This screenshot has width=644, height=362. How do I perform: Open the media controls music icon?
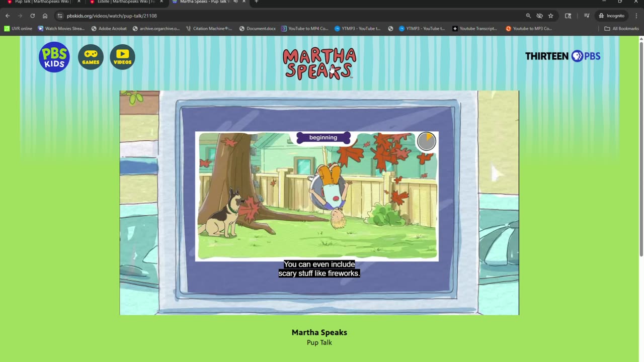(587, 16)
